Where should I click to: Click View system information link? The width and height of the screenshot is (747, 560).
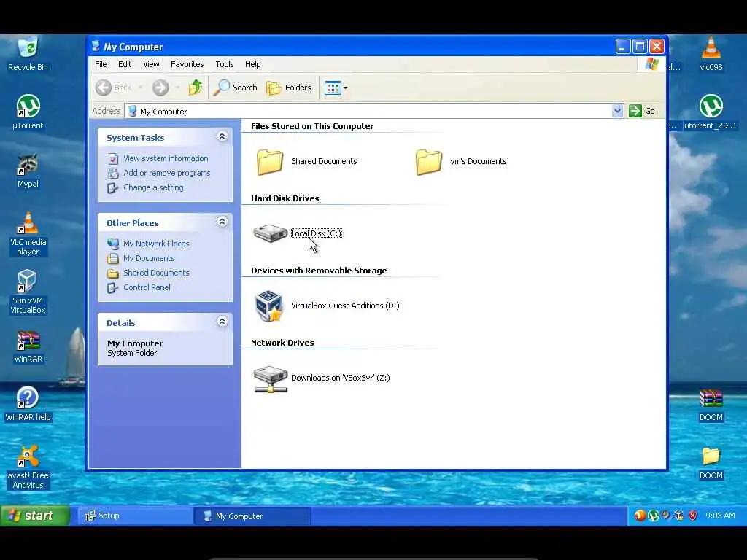pos(166,158)
